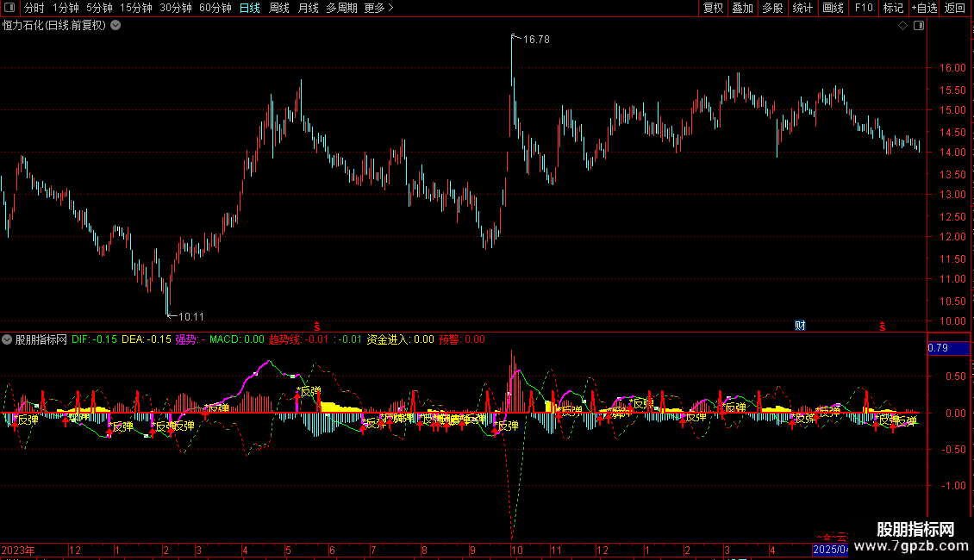Click the 16.00 price axis label
This screenshot has width=974, height=560.
point(952,68)
